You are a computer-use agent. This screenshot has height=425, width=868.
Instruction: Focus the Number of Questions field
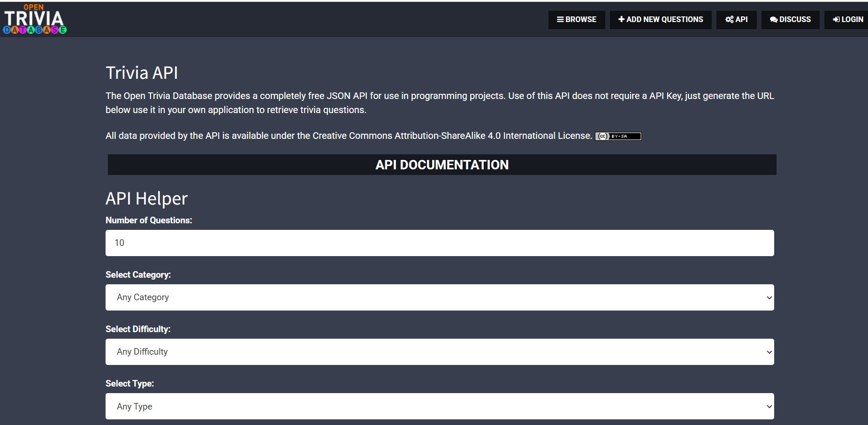440,243
